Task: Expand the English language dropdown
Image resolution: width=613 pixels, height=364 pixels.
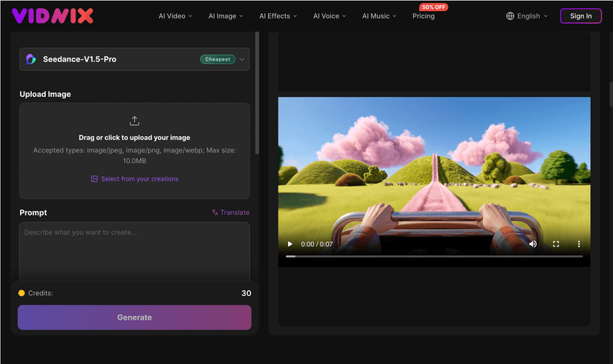Action: pos(526,16)
